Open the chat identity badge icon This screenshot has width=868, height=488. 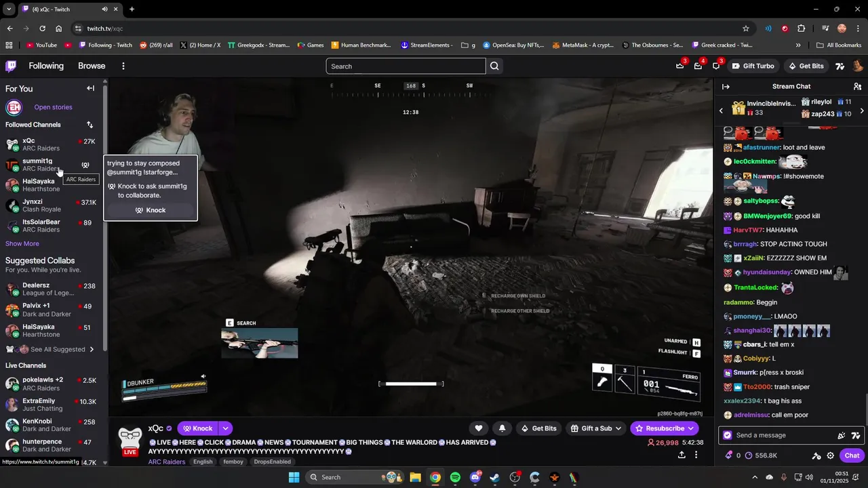(x=728, y=435)
